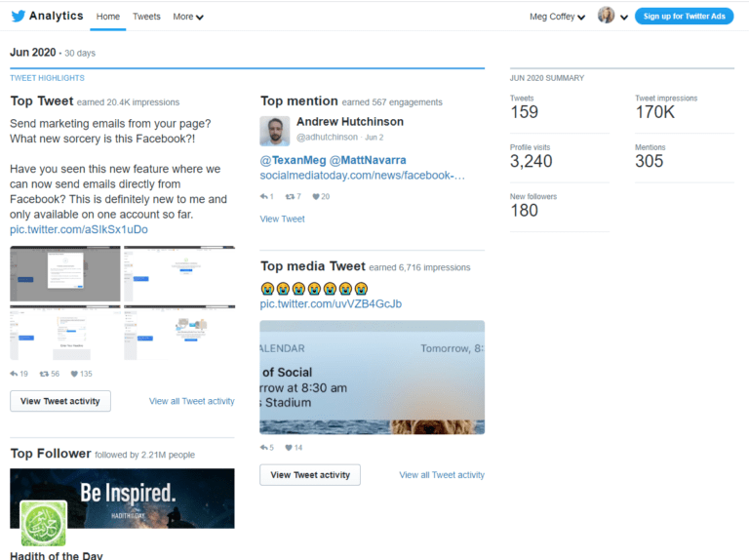Open pic.twitter.com/uvVZB4GcJb link

point(331,303)
